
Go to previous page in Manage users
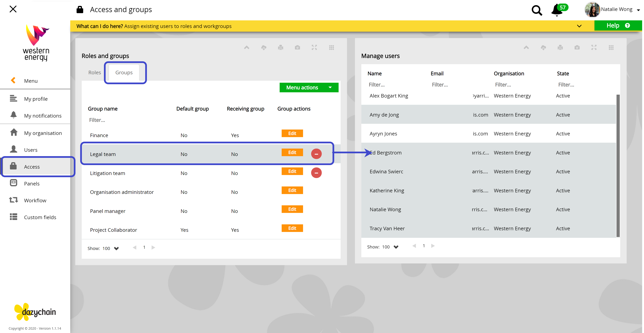click(x=414, y=246)
